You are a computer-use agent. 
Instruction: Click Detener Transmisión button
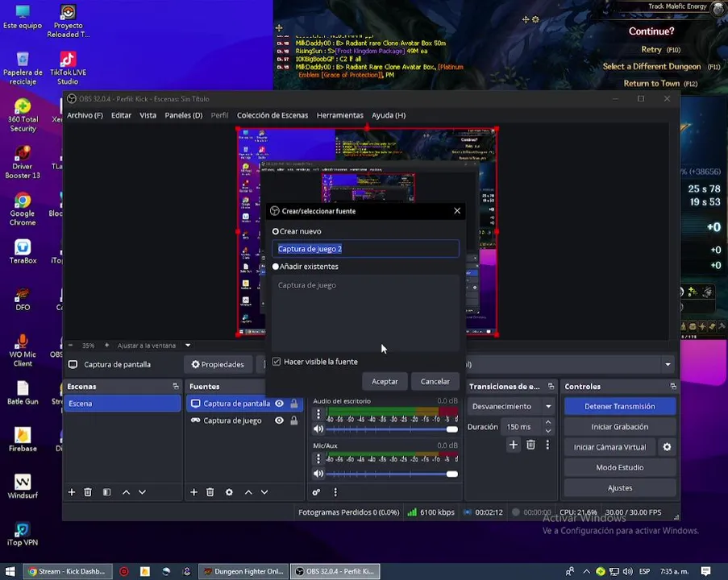[x=620, y=406]
